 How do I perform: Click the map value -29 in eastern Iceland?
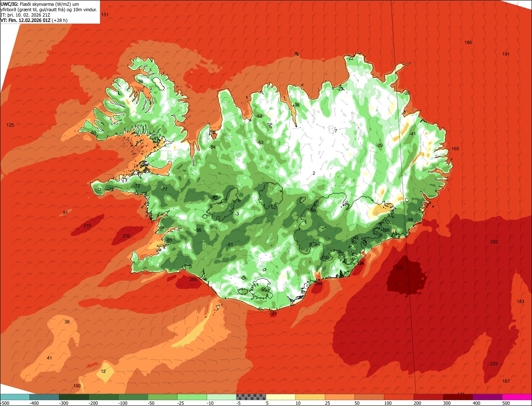[379, 145]
